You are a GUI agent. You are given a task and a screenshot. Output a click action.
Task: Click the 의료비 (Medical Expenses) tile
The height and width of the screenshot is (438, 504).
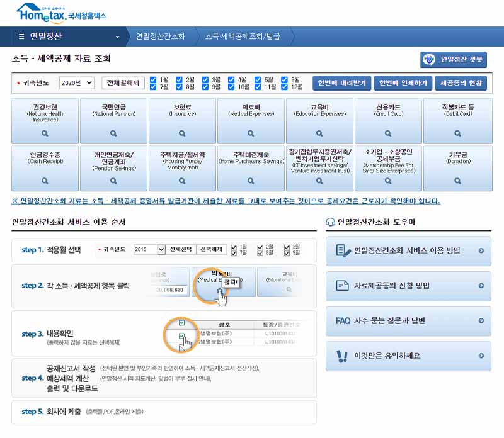pyautogui.click(x=251, y=121)
